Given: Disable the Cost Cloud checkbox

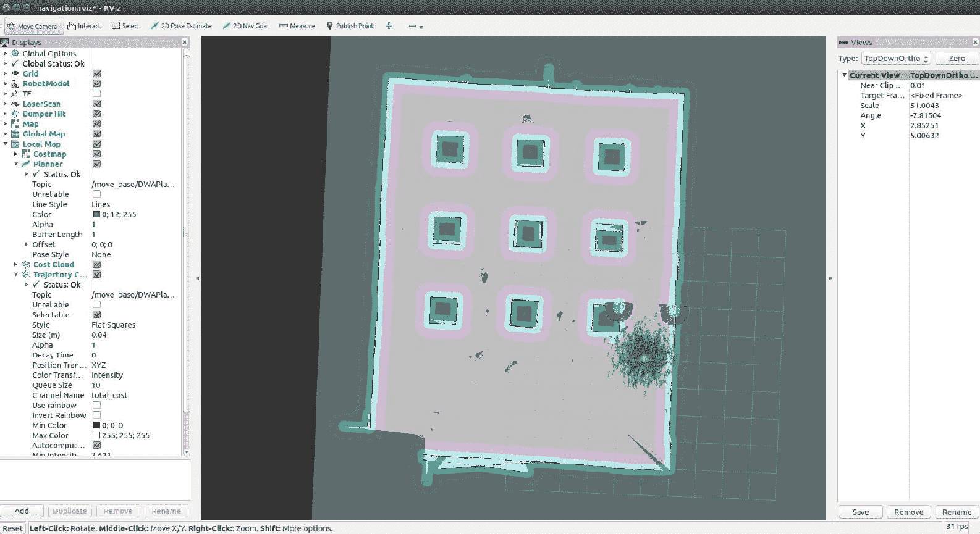Looking at the screenshot, I should click(x=97, y=264).
